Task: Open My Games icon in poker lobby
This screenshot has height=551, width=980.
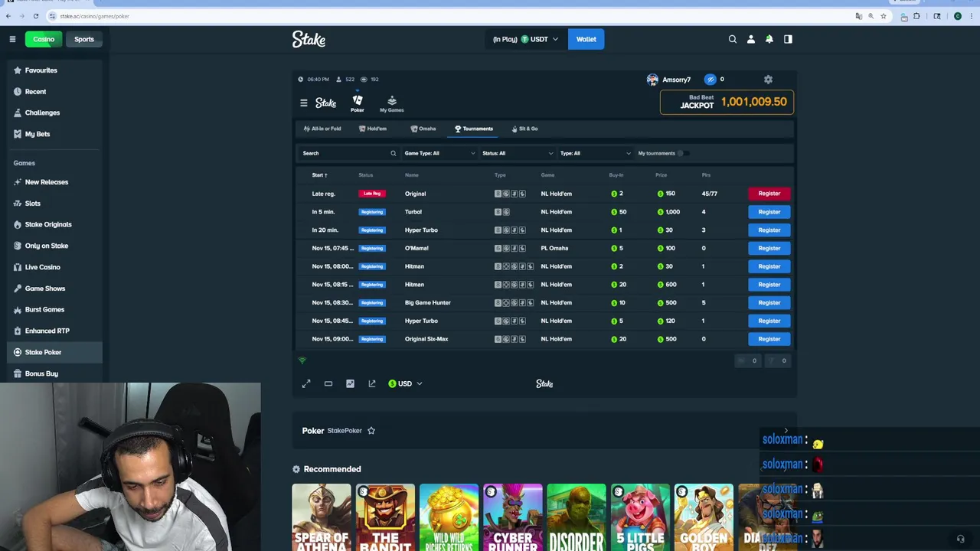Action: pyautogui.click(x=392, y=104)
